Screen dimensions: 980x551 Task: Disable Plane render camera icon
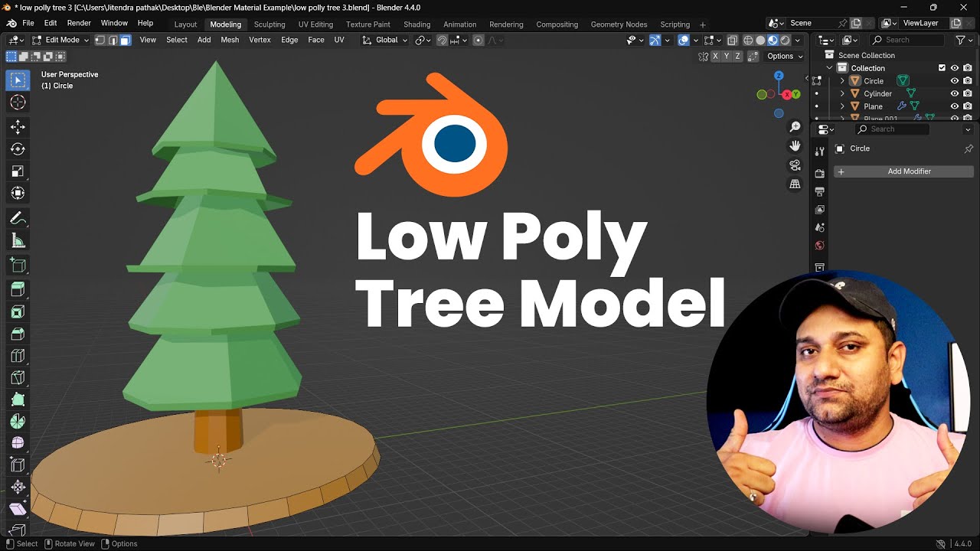tap(968, 106)
